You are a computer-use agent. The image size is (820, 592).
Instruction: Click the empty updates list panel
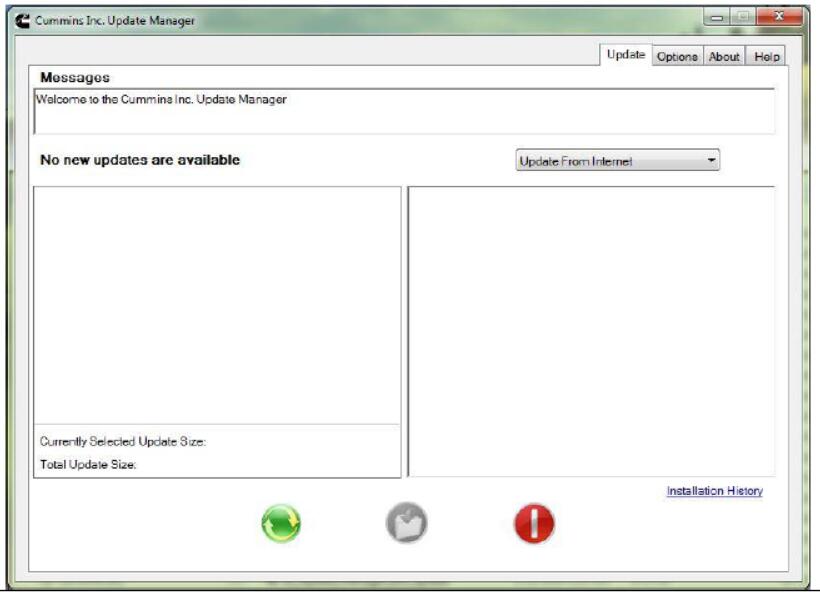[217, 305]
